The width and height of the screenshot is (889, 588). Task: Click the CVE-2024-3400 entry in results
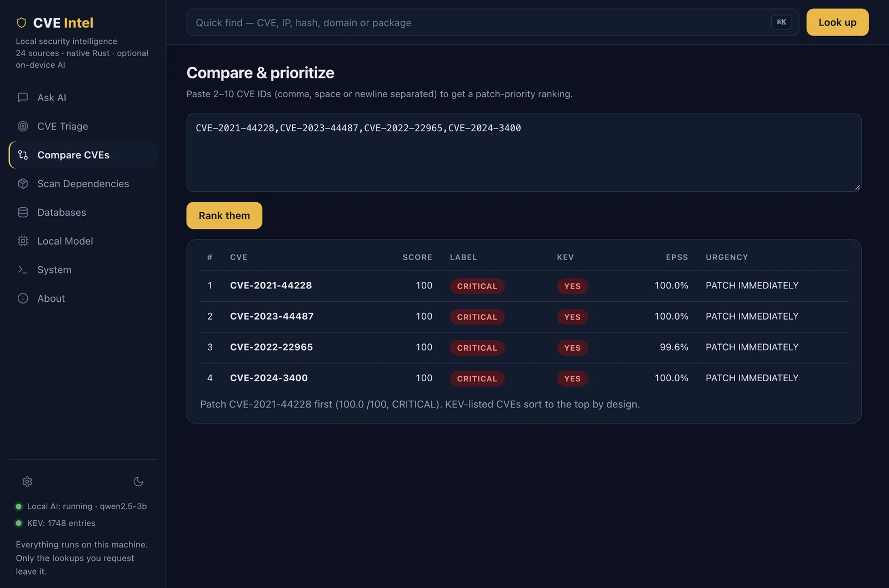(269, 378)
